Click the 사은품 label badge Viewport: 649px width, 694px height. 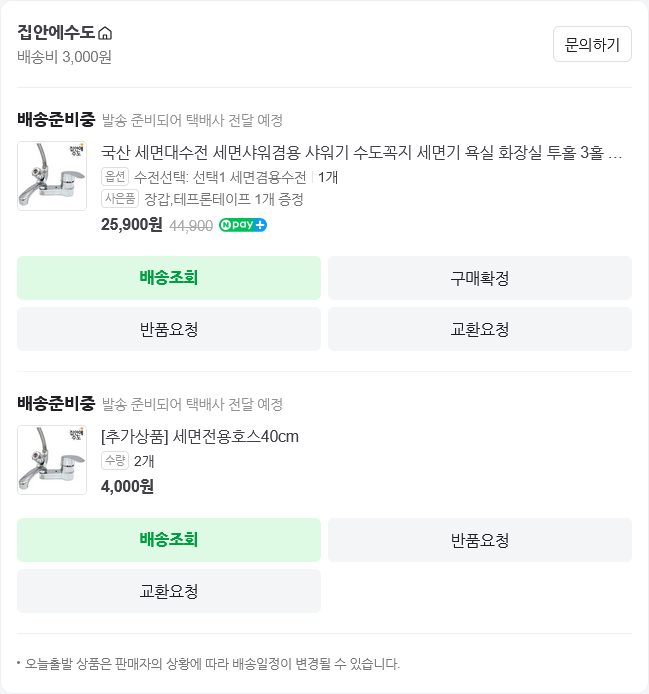pyautogui.click(x=120, y=199)
